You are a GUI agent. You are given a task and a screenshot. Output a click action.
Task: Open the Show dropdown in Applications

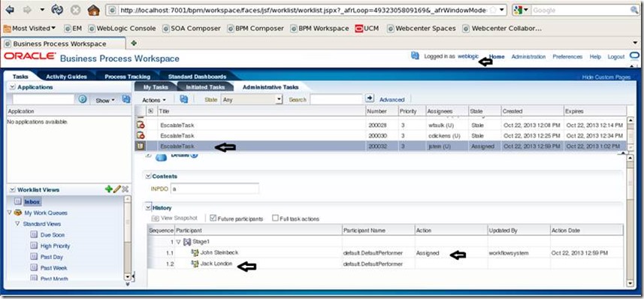105,100
